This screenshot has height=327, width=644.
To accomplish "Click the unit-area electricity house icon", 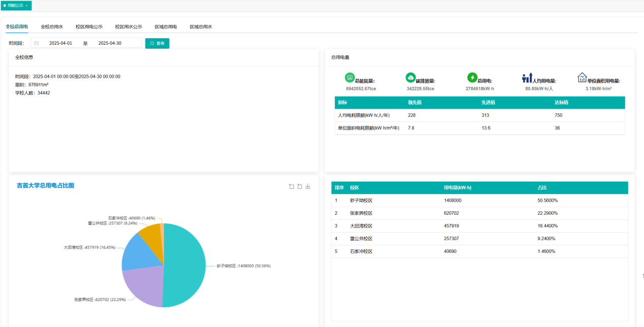I will (582, 77).
